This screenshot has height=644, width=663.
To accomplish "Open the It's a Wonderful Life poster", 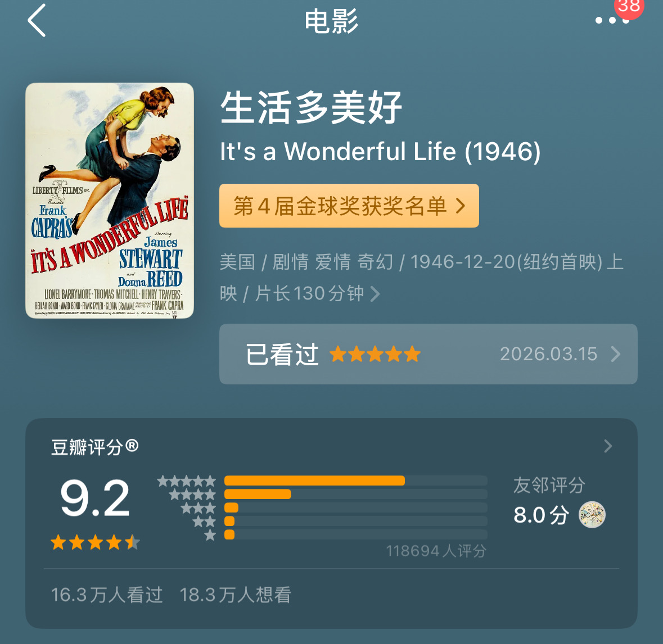I will 110,201.
